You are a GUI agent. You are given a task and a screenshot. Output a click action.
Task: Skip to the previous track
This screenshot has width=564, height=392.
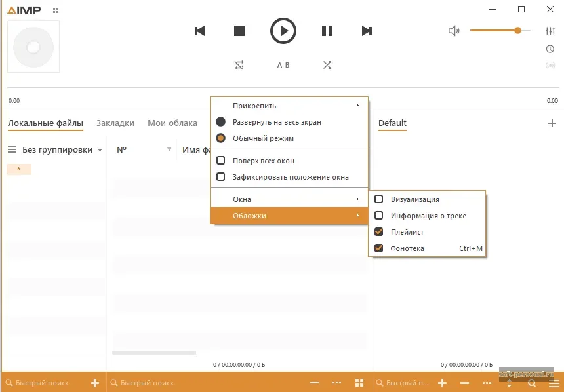pyautogui.click(x=200, y=31)
